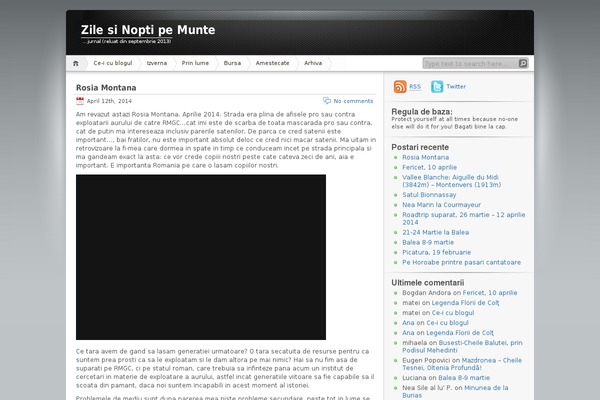
Task: Open Balea 8-9 martie recent post
Action: tap(428, 242)
